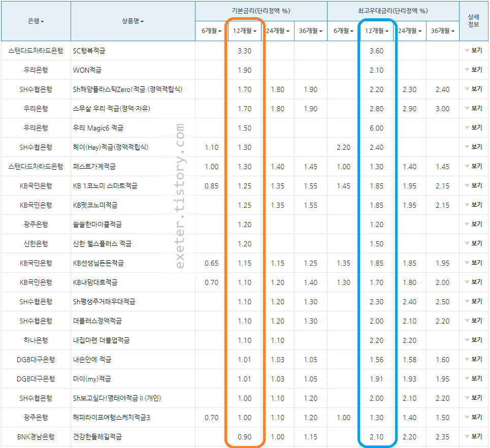Screen dimensions: 490x448
Task: Select the 6.00 최고우대금리 value
Action: pyautogui.click(x=377, y=128)
